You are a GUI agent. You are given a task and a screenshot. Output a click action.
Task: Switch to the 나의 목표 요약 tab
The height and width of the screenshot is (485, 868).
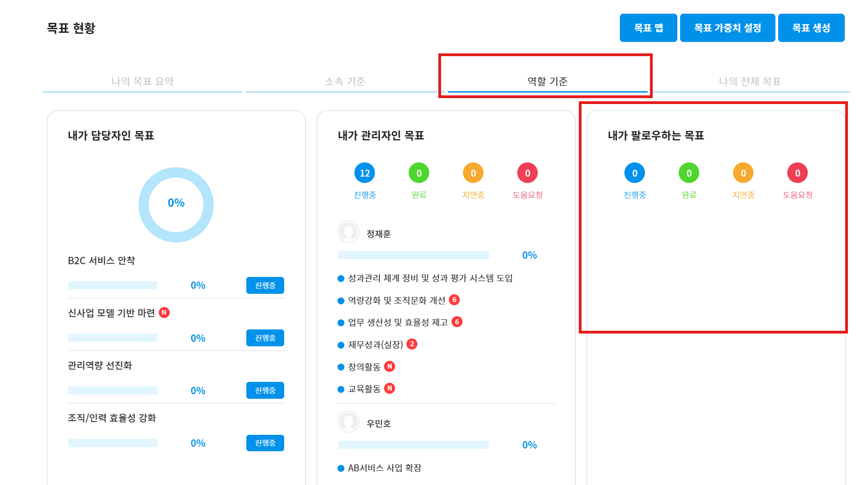coord(143,81)
